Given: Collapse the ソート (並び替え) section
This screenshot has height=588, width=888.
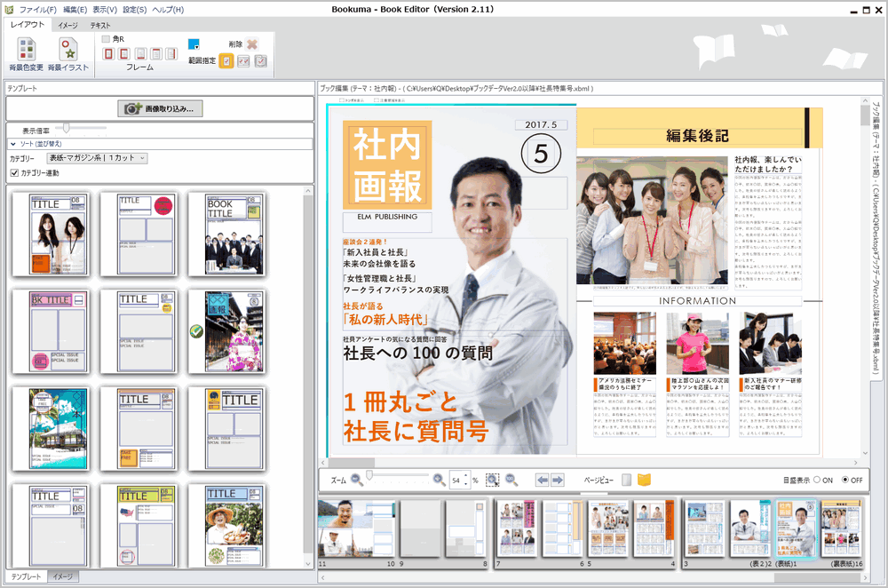Looking at the screenshot, I should pyautogui.click(x=14, y=143).
